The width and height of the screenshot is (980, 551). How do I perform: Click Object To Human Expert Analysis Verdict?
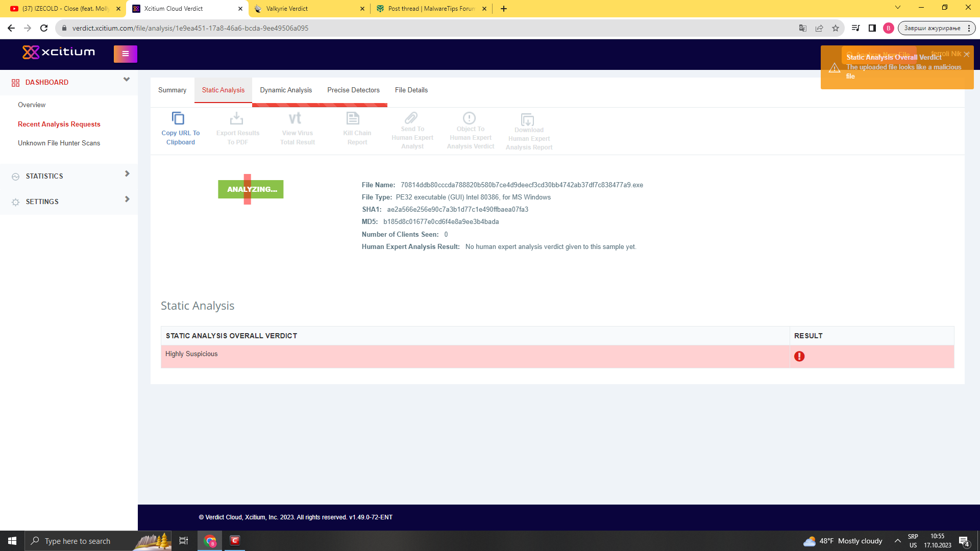click(469, 118)
